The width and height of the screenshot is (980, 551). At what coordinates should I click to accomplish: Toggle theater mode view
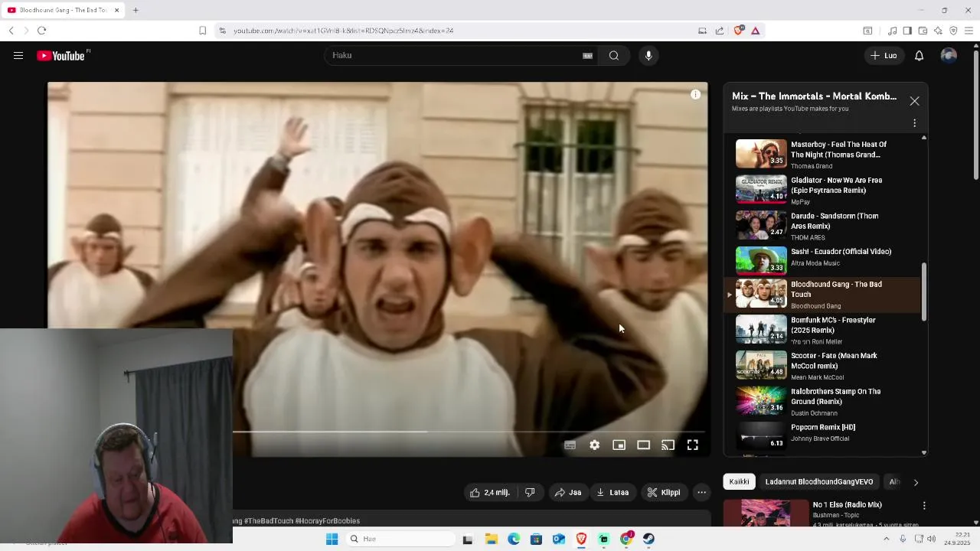pos(644,445)
